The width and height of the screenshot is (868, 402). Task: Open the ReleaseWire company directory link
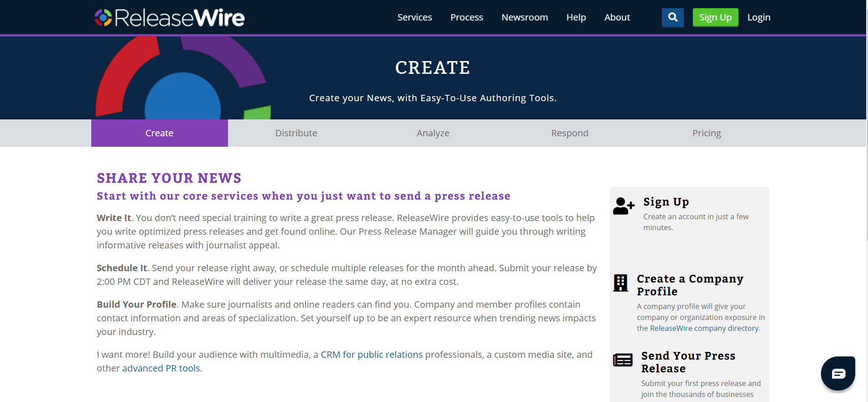point(704,328)
